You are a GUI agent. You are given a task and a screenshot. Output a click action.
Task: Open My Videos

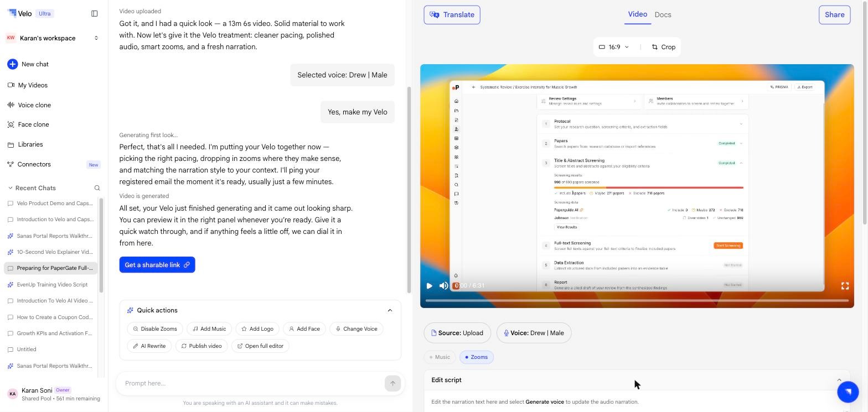28,85
